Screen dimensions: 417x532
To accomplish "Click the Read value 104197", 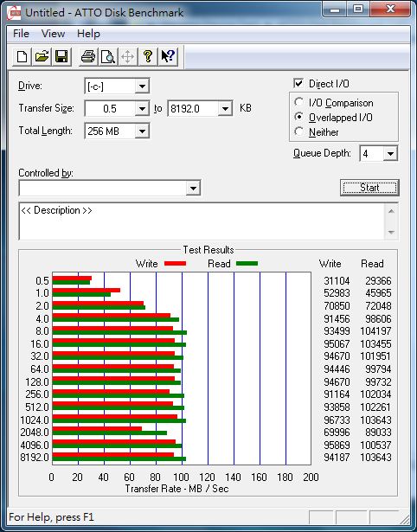I will (375, 330).
